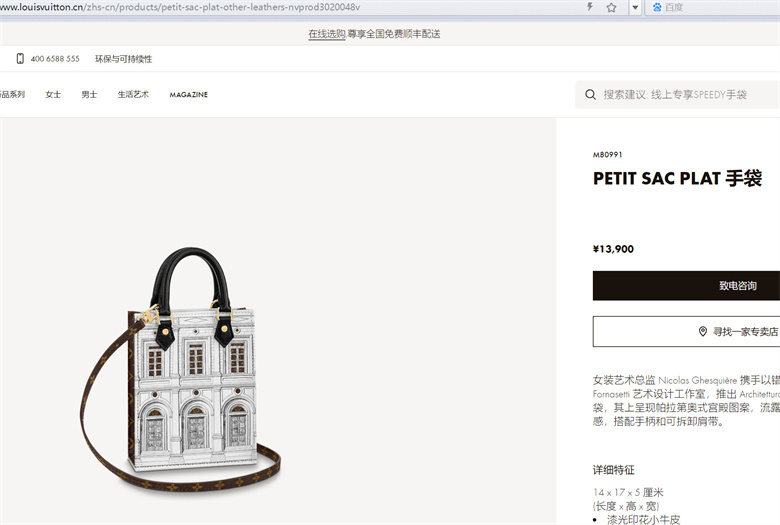Click the lightning bolt speed mode icon

pos(589,7)
